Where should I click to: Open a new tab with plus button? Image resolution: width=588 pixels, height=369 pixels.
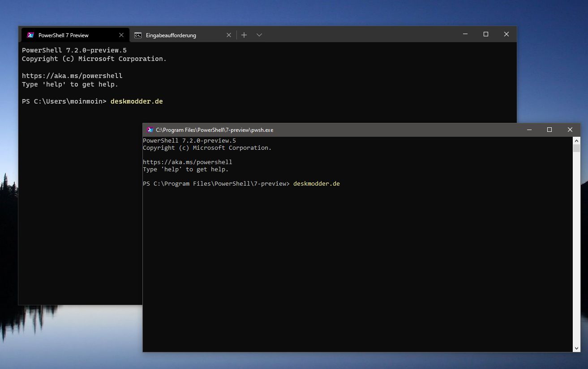pos(244,35)
